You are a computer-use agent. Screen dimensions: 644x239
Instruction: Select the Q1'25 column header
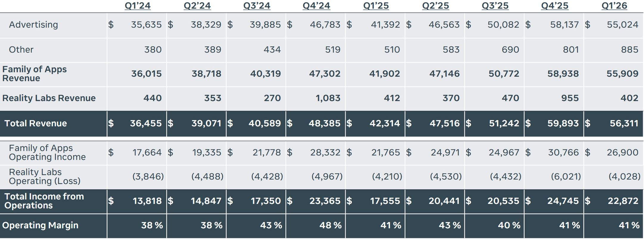tap(376, 6)
